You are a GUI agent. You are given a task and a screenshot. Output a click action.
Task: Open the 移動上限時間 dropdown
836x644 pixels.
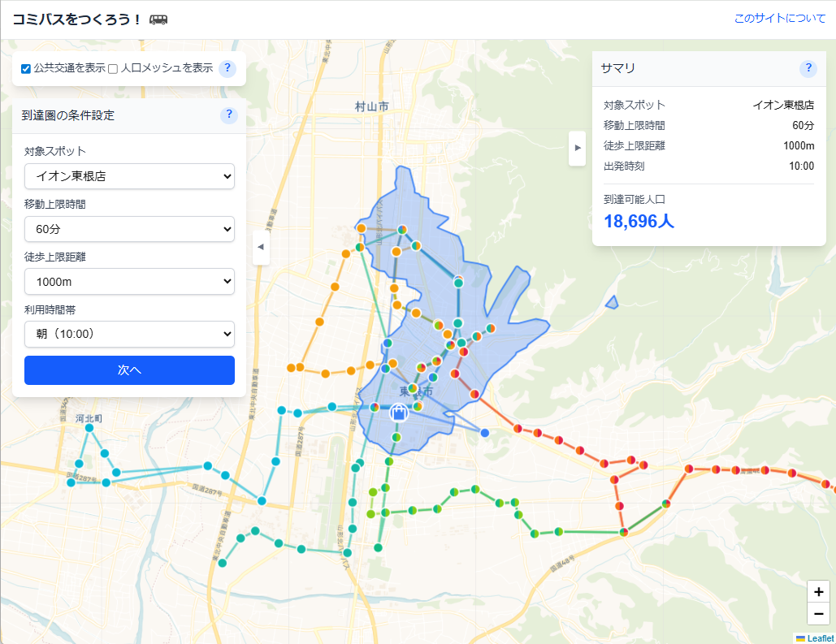coord(129,229)
